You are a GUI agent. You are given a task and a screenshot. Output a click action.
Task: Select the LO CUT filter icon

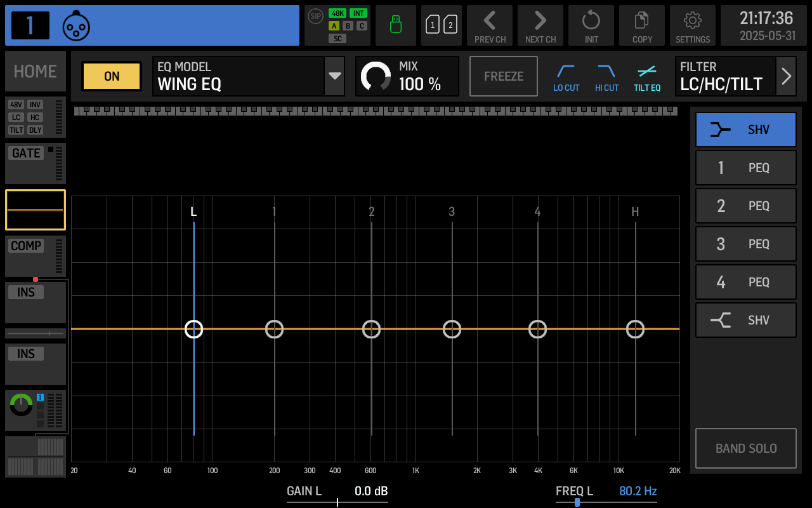[566, 76]
